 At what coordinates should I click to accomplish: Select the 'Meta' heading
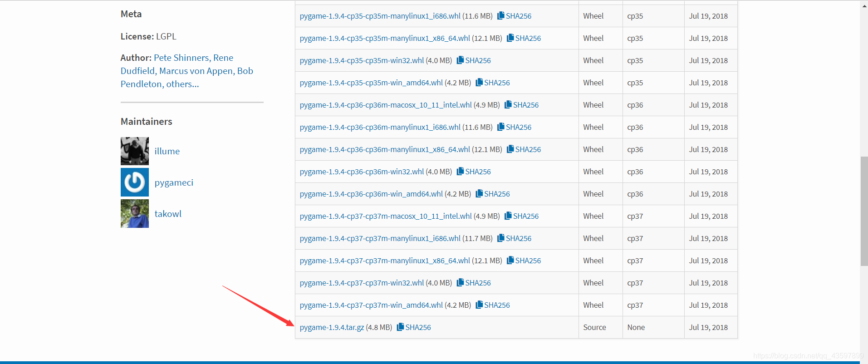tap(131, 14)
